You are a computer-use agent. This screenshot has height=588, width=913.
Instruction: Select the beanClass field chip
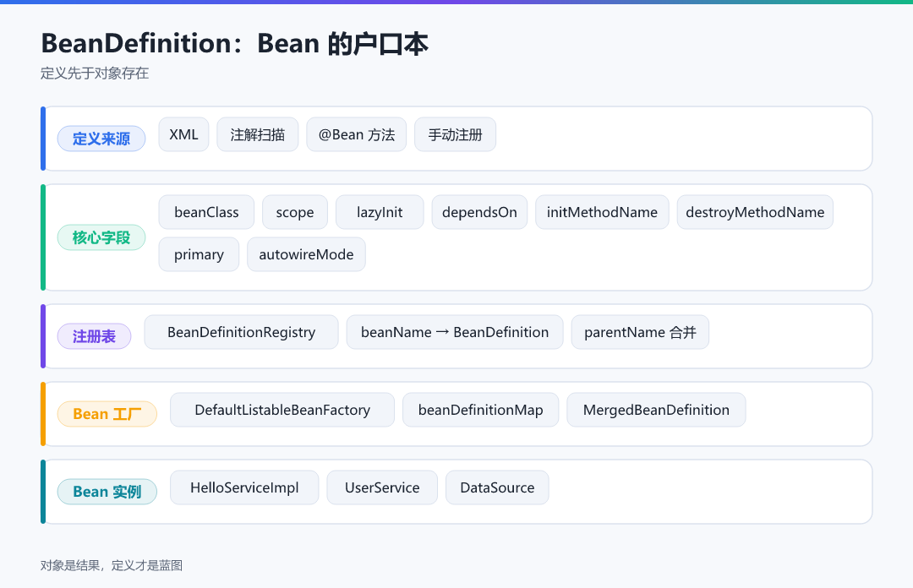click(207, 212)
